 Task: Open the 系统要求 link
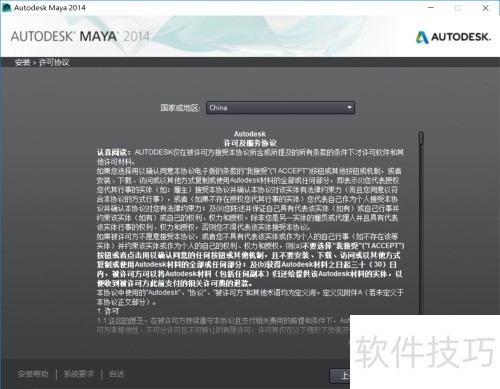click(79, 374)
